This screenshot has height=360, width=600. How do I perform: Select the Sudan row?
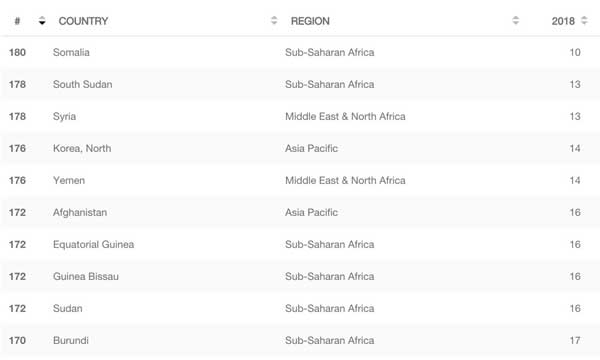point(300,309)
